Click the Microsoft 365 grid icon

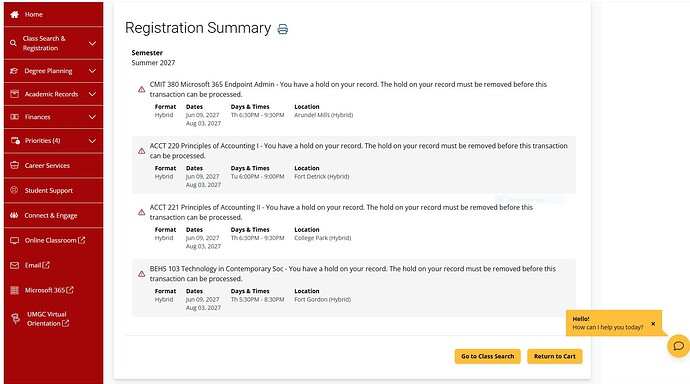pos(15,290)
